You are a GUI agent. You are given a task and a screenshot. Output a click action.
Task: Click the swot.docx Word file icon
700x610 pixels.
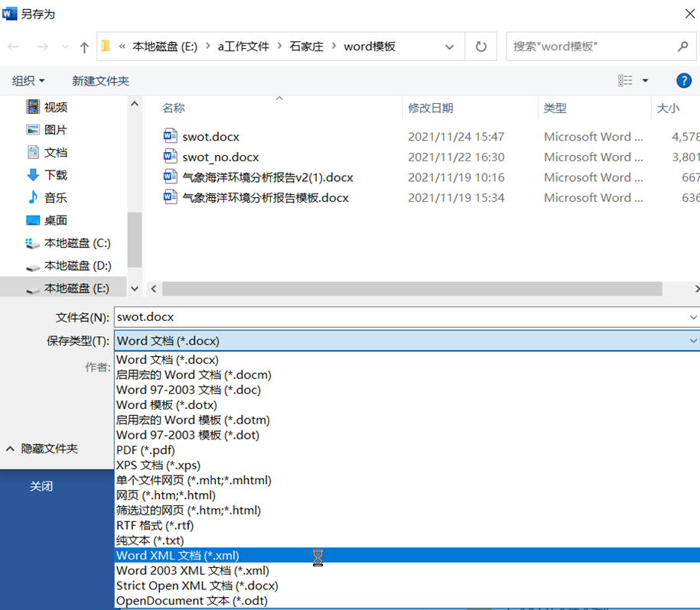(x=170, y=135)
